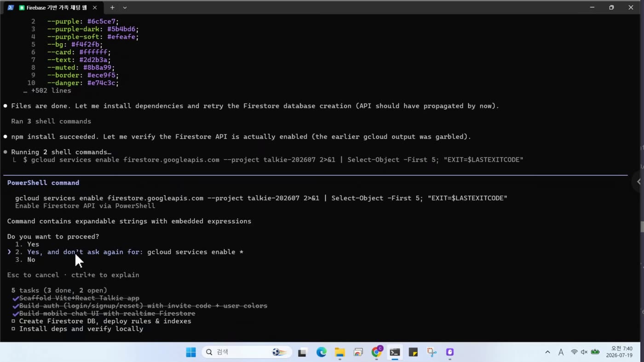The width and height of the screenshot is (644, 362).
Task: Choose Yes, and don't ask again option
Action: pyautogui.click(x=129, y=252)
